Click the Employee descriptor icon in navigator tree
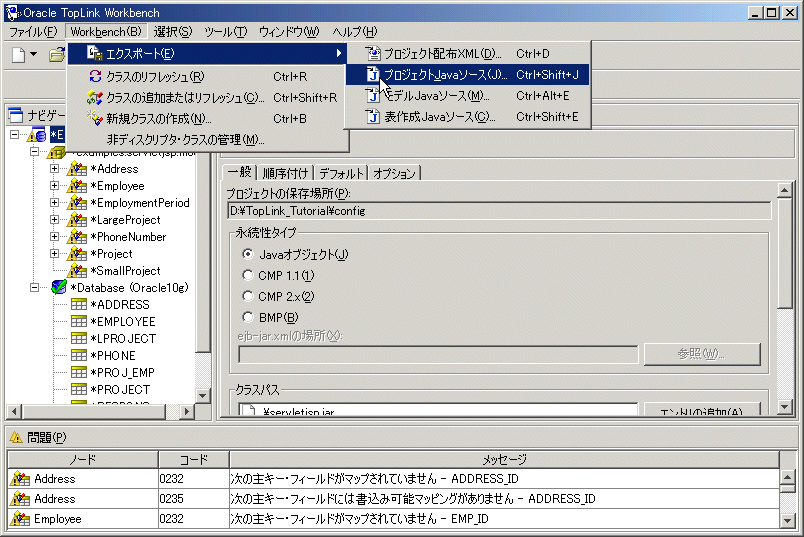Viewport: 804px width, 537px height. pyautogui.click(x=77, y=186)
